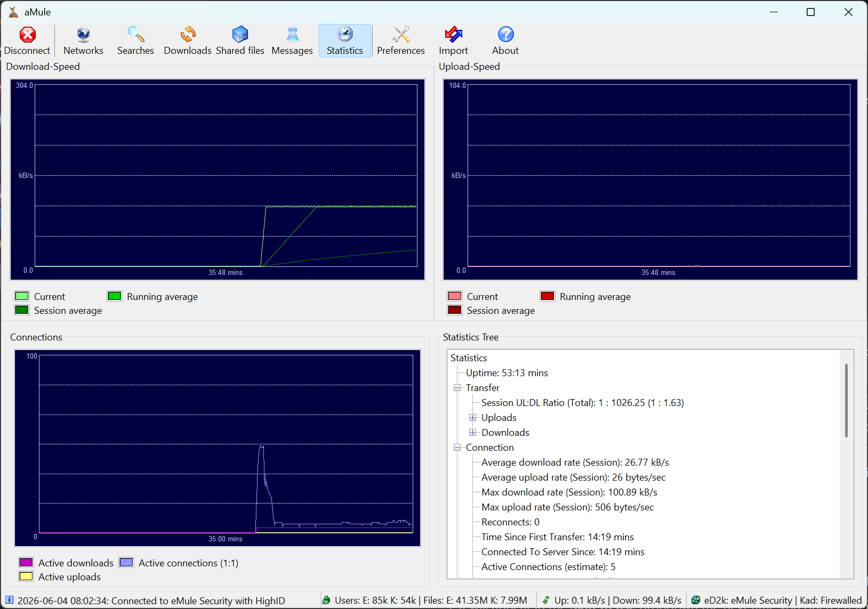
Task: Click the 'Active connections (1:1)' legend label
Action: [188, 563]
